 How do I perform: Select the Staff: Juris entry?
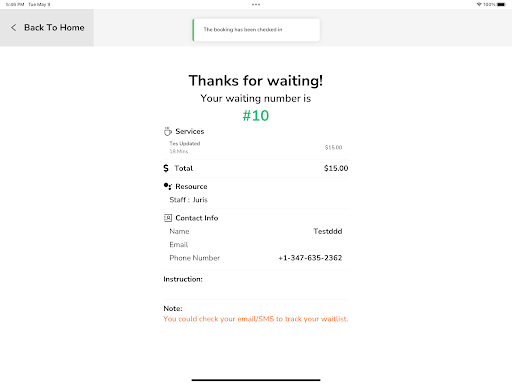point(188,200)
